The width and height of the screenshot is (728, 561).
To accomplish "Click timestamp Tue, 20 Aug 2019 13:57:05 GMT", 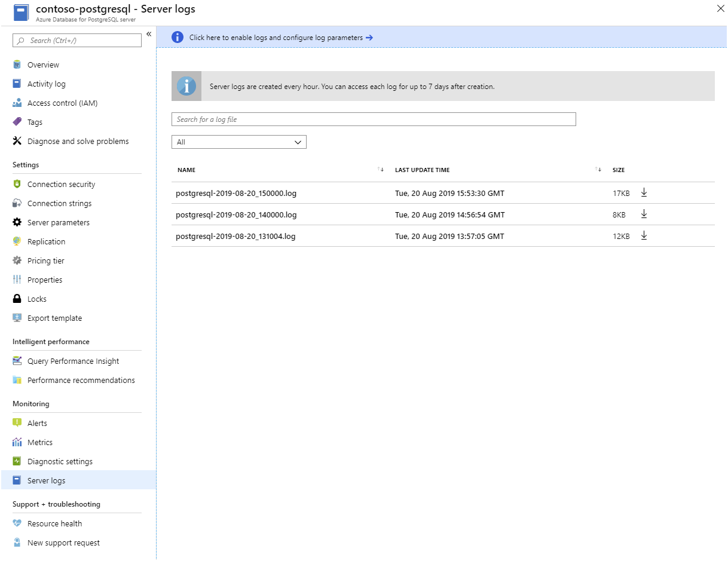I will pos(449,236).
